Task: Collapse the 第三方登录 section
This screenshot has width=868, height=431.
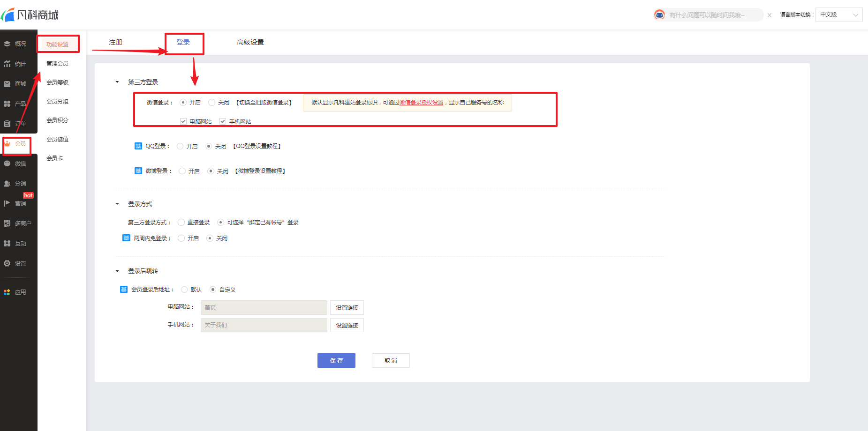Action: click(x=117, y=82)
